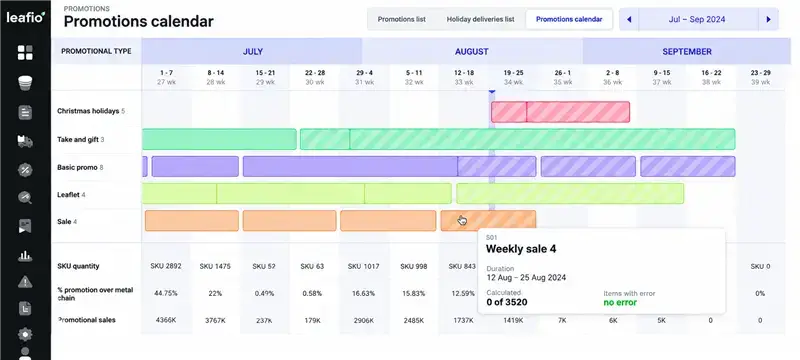
Task: Select the 23 - 29 week 39 column header
Action: [x=761, y=78]
